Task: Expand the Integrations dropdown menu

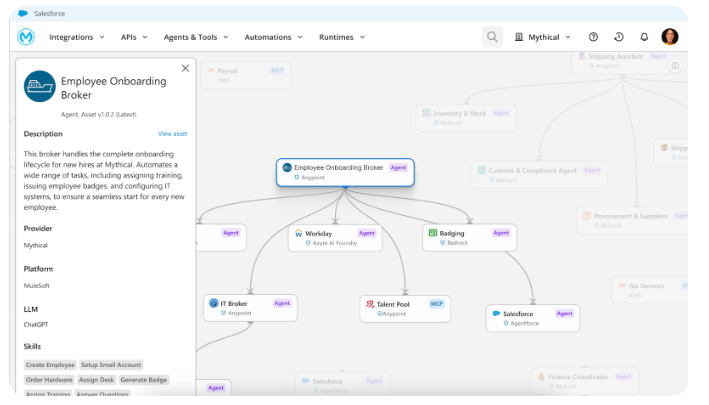Action: click(x=77, y=37)
